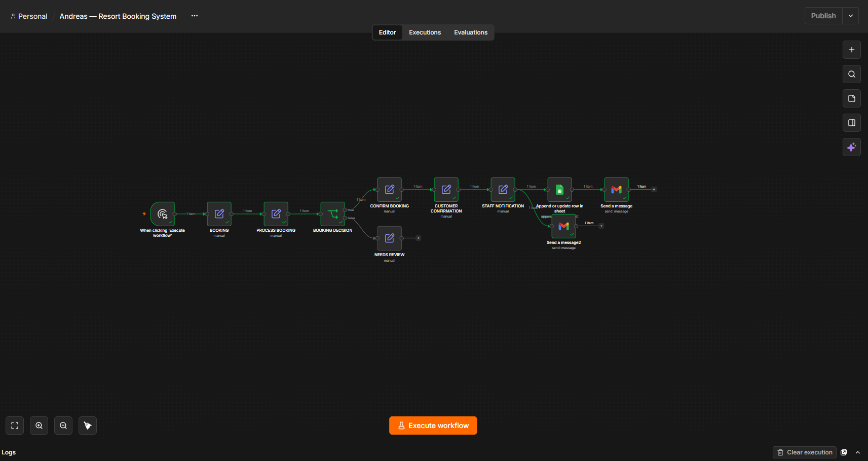868x461 pixels.
Task: Fit workflow to view
Action: (x=15, y=425)
